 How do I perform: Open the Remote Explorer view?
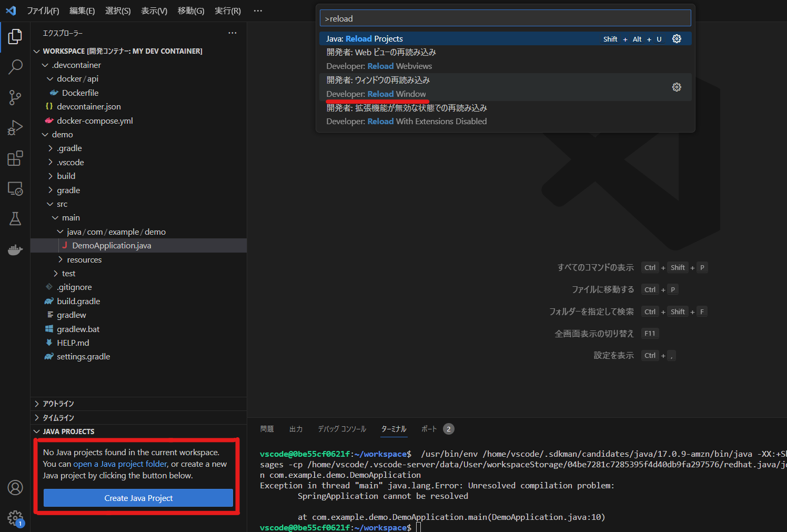pyautogui.click(x=15, y=188)
